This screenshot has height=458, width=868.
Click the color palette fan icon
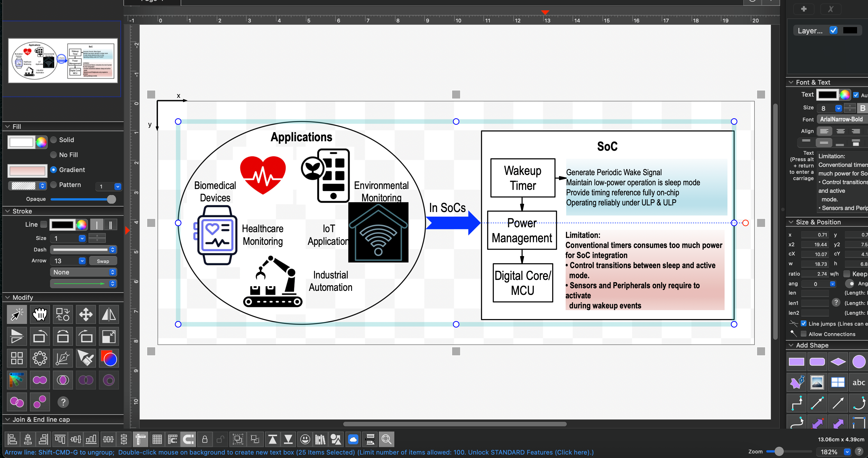pos(16,380)
